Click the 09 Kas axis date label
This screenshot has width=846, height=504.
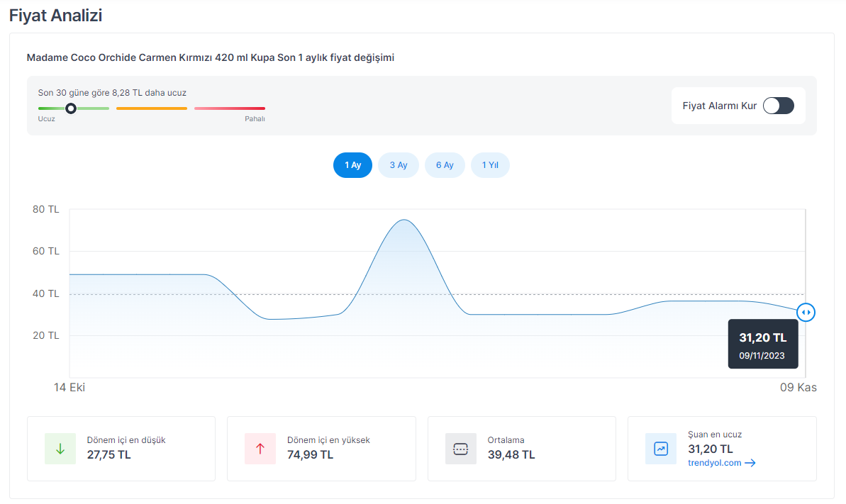(x=798, y=388)
